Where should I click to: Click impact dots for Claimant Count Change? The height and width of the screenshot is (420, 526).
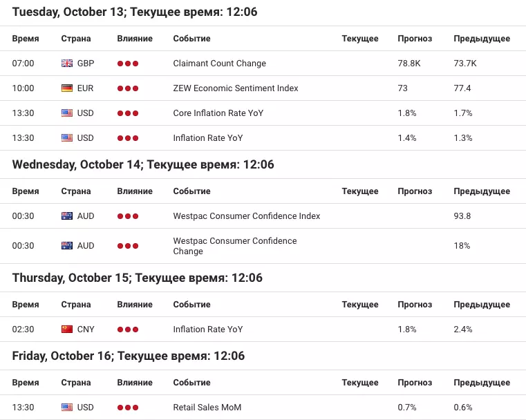(x=128, y=64)
